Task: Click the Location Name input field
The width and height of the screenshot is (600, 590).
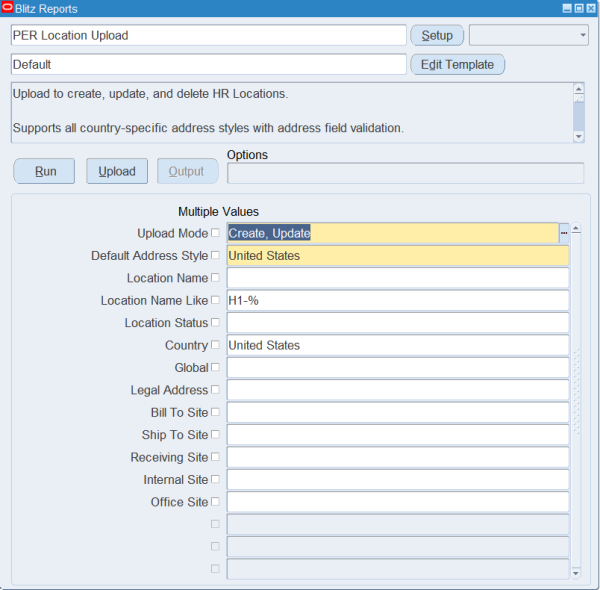Action: pos(398,278)
